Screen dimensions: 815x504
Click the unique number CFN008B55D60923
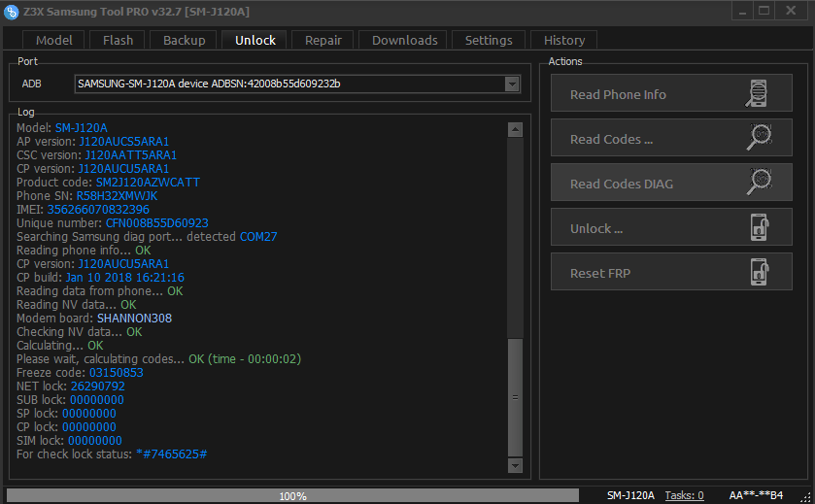pos(157,223)
